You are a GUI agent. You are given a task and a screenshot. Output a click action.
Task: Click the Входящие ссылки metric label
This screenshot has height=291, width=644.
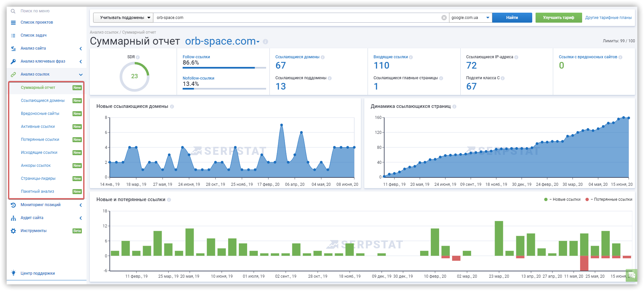(391, 57)
